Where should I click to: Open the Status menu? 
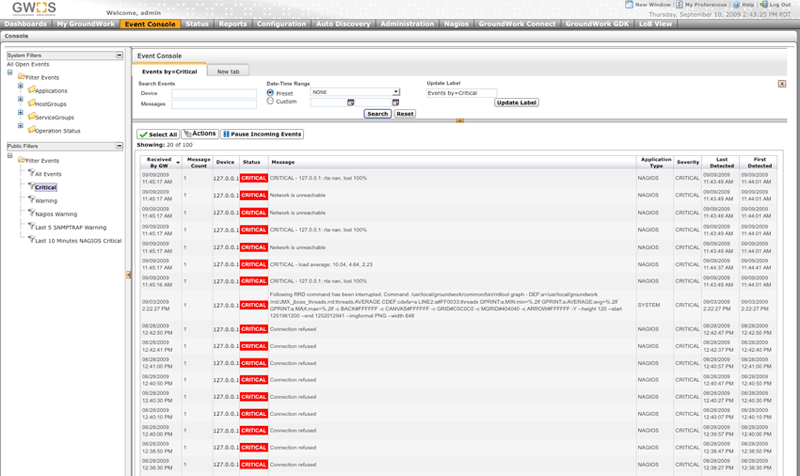pyautogui.click(x=197, y=24)
